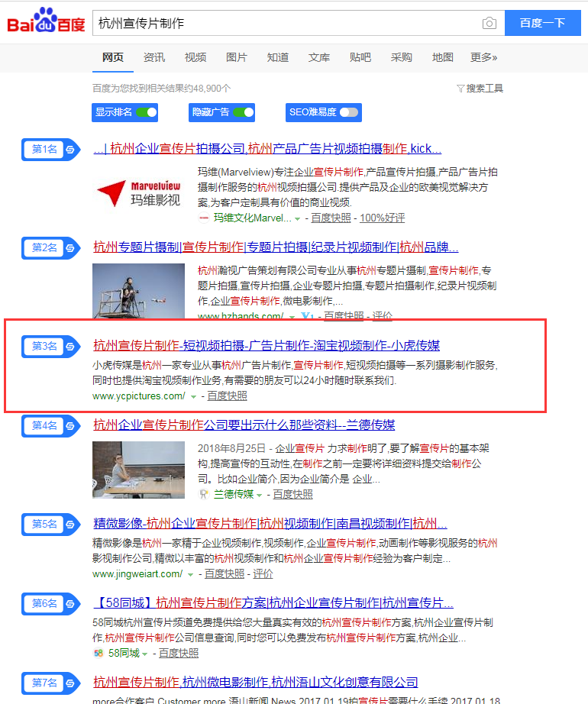Expand dropdown arrow after www.jingweiart.com
Viewport: 588px width, 704px height.
coord(190,575)
